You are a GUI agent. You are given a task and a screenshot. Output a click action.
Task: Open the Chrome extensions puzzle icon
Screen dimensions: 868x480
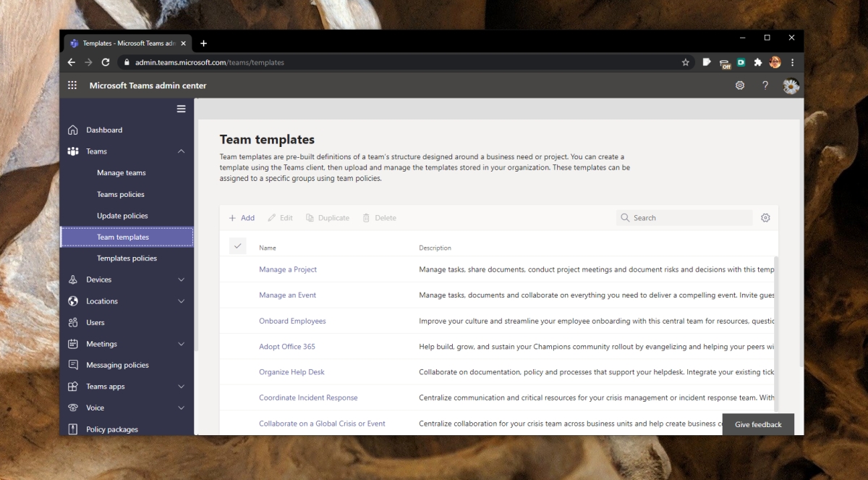point(758,62)
